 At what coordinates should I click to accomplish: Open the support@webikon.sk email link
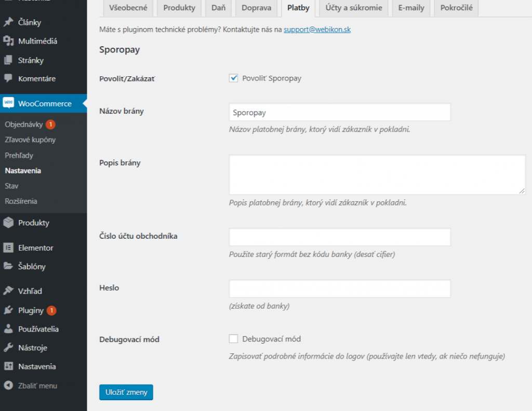317,30
